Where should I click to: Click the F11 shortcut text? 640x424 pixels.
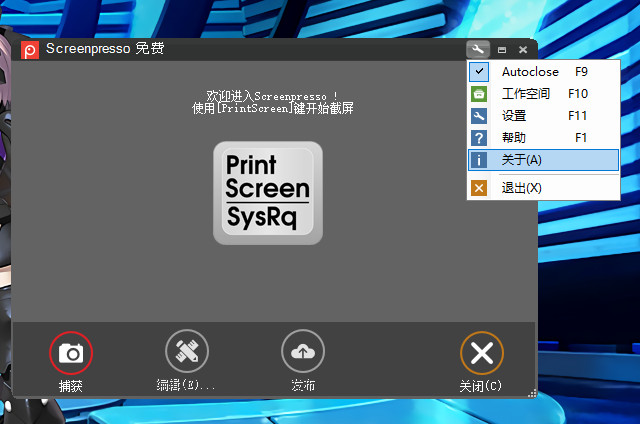578,116
